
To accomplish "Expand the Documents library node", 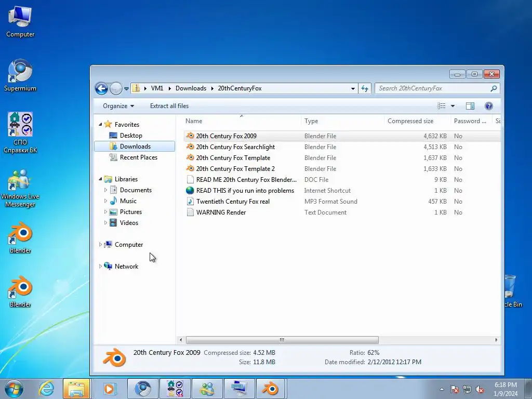I will (x=105, y=190).
